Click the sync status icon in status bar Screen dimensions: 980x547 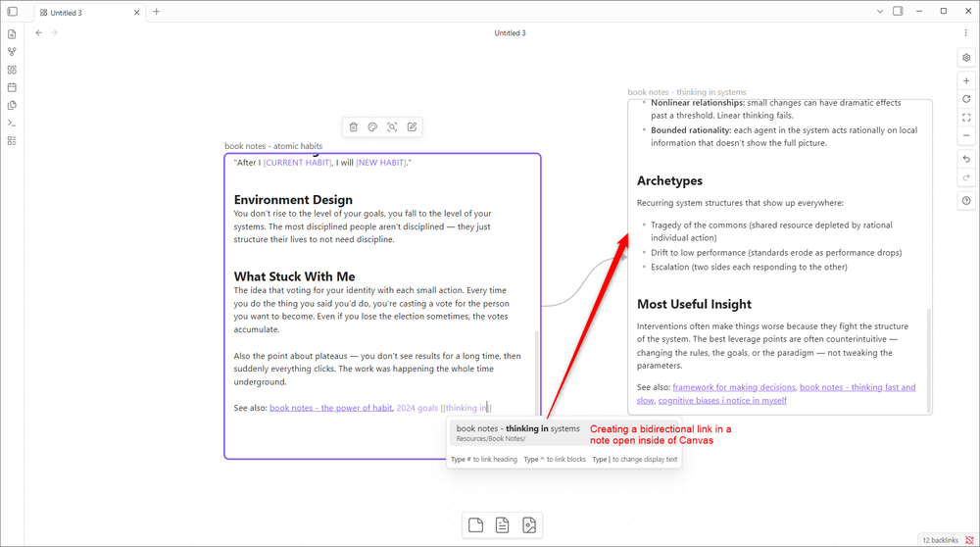(x=969, y=540)
